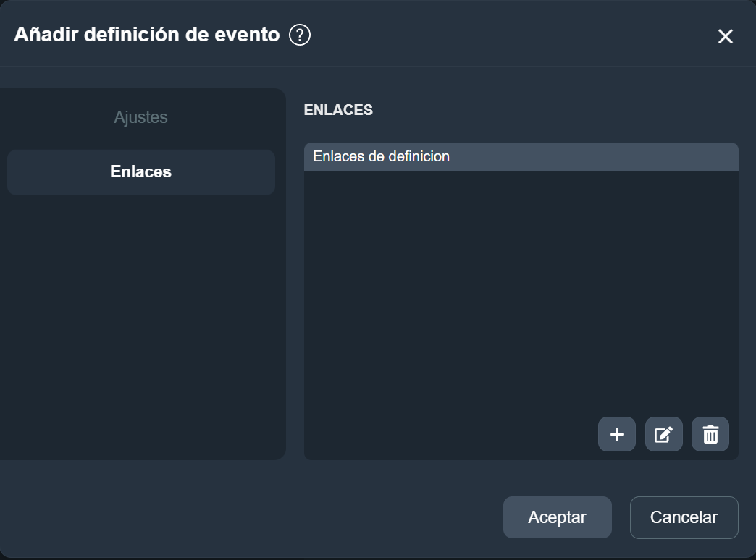Select the Enlaces section in the sidebar
This screenshot has height=560, width=756.
pos(141,171)
